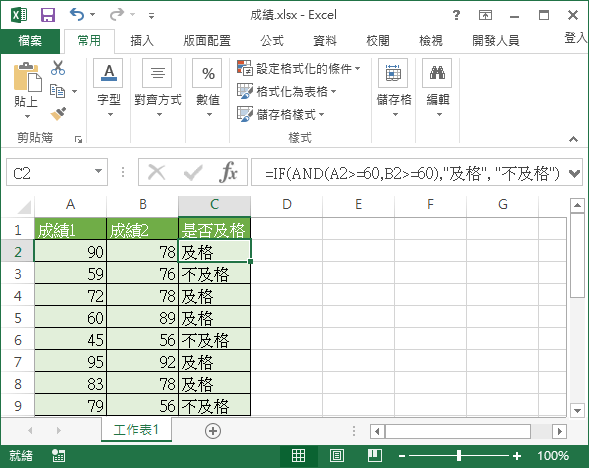Screen dimensions: 589x468
Task: Switch to the 常用 tab
Action: (89, 41)
